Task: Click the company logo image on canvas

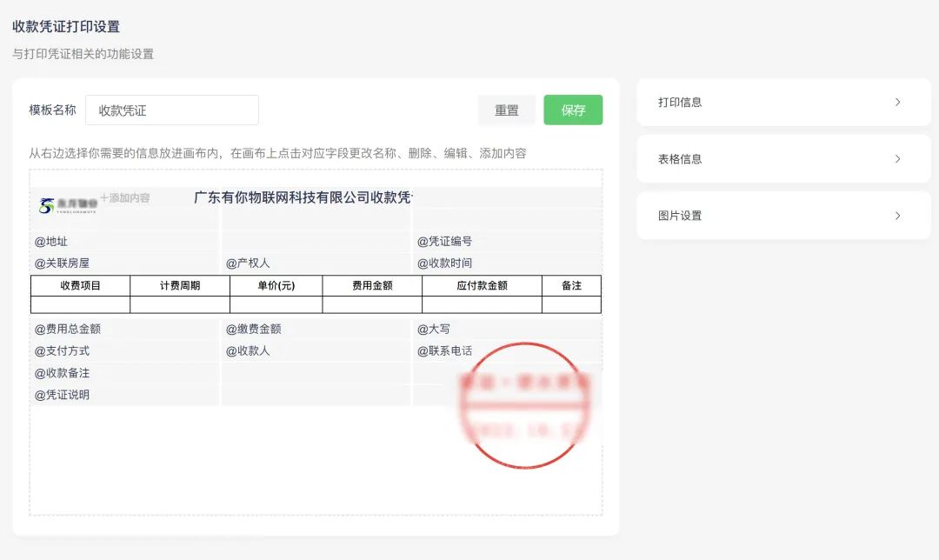Action: click(x=65, y=205)
